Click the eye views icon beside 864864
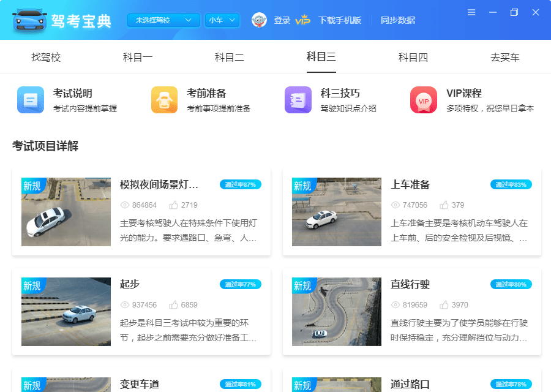Image resolution: width=551 pixels, height=392 pixels. pyautogui.click(x=125, y=205)
